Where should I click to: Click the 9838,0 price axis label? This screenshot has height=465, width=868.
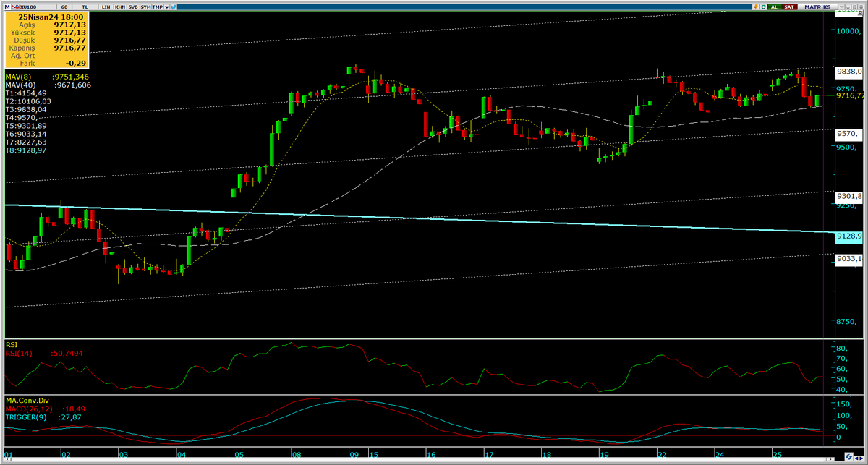coord(851,72)
